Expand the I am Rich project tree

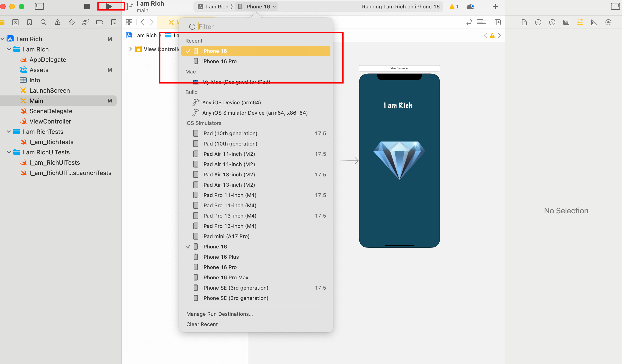[3, 39]
